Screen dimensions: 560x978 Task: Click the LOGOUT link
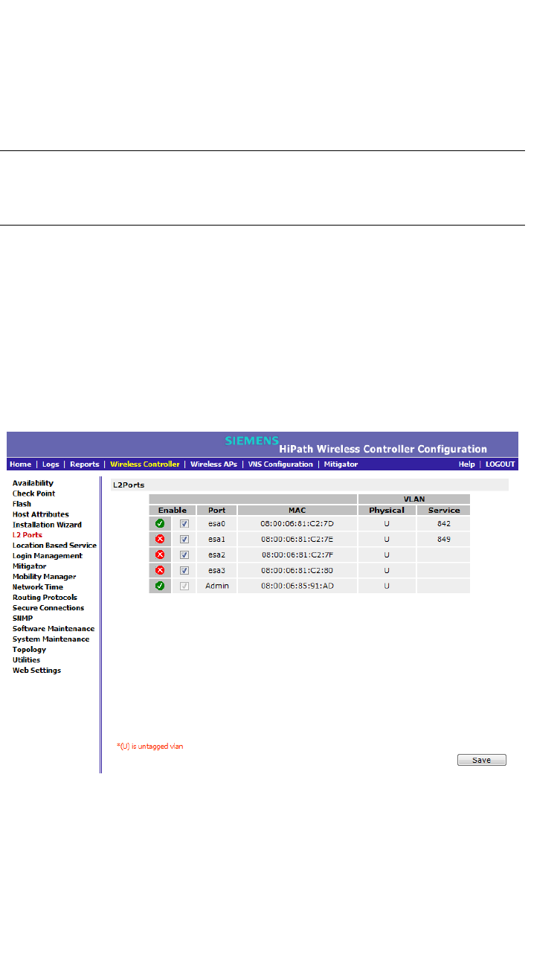point(501,464)
